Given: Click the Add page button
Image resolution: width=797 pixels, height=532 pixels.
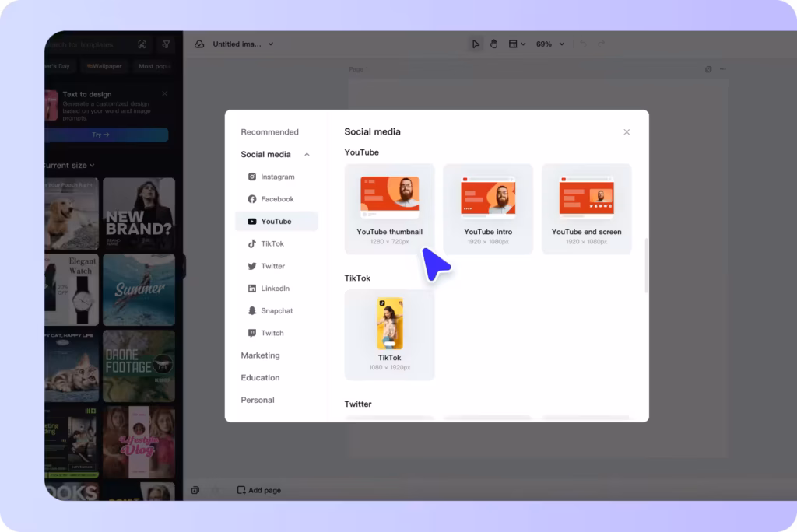Looking at the screenshot, I should pyautogui.click(x=259, y=491).
